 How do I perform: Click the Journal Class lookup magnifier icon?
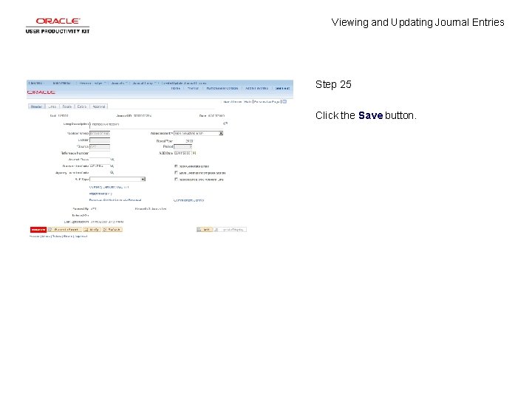[112, 160]
